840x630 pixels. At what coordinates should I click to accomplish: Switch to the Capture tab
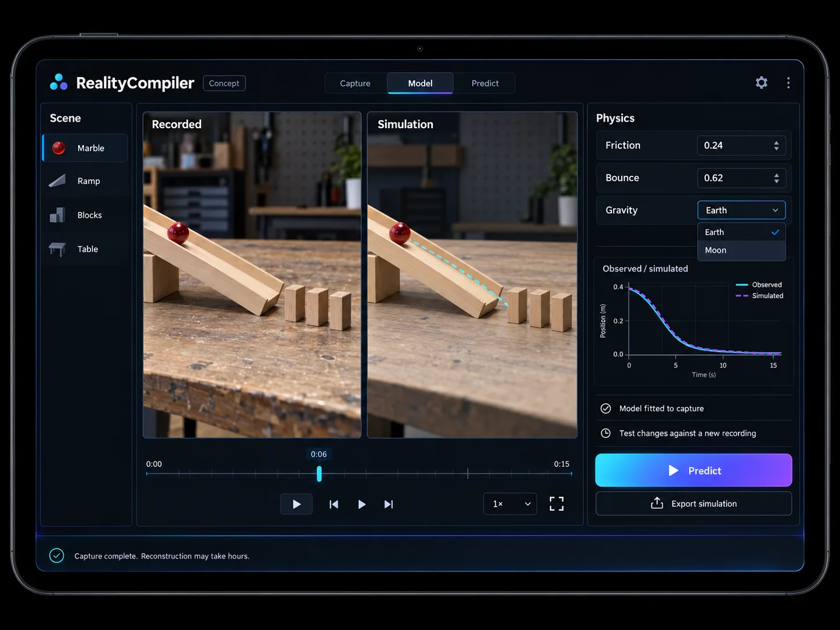[x=355, y=83]
